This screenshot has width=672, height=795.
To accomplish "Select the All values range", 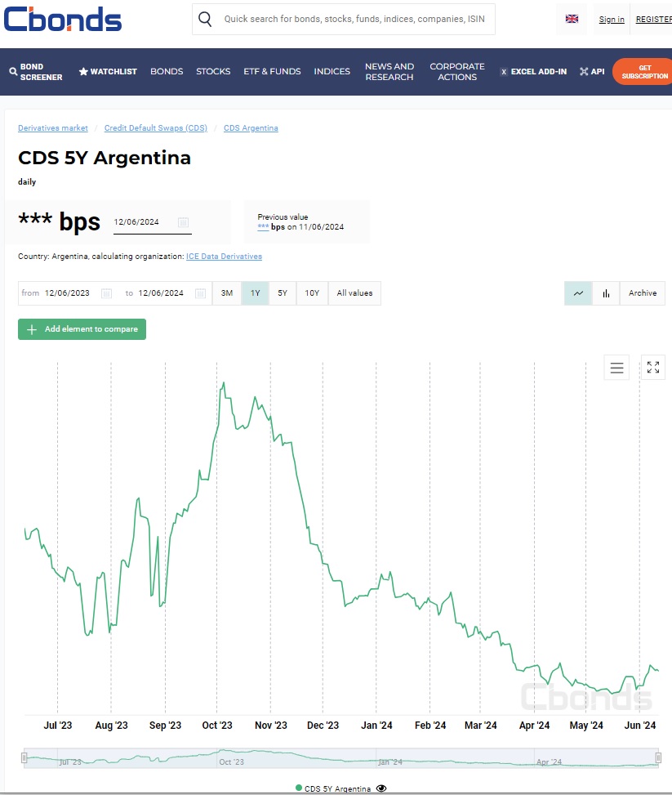I will pyautogui.click(x=354, y=293).
